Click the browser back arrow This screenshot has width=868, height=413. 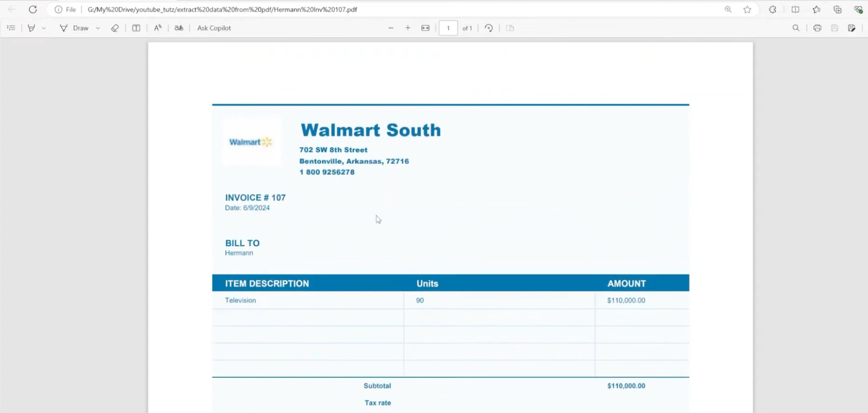pos(12,9)
